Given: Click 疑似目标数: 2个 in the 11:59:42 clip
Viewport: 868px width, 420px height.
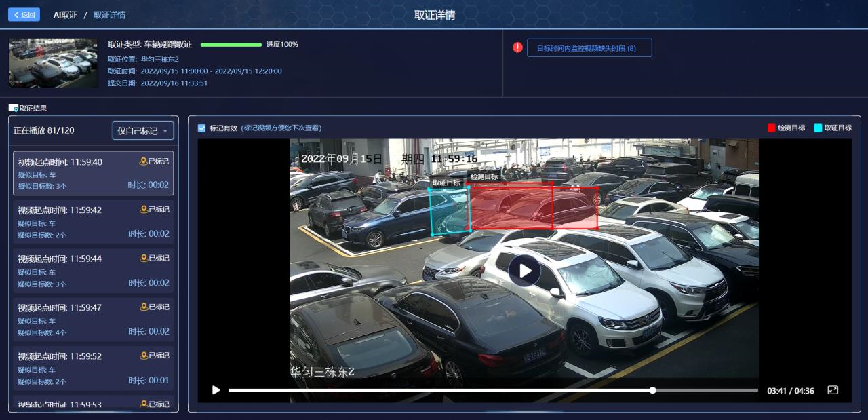Looking at the screenshot, I should coord(42,235).
